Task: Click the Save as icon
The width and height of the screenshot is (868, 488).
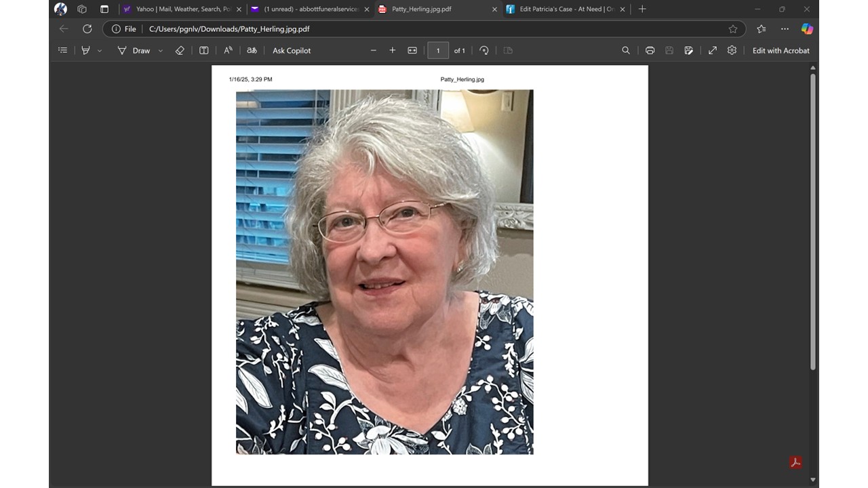Action: click(x=688, y=50)
